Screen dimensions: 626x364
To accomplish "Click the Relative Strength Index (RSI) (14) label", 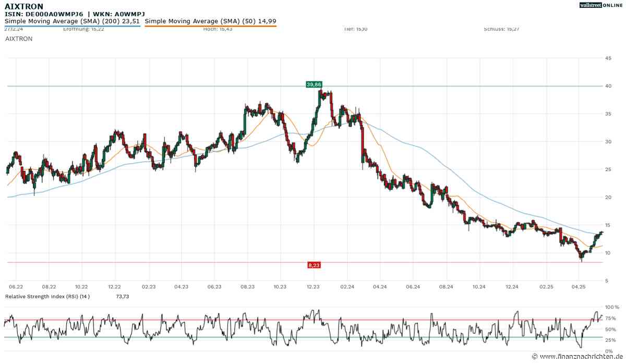I will point(47,296).
